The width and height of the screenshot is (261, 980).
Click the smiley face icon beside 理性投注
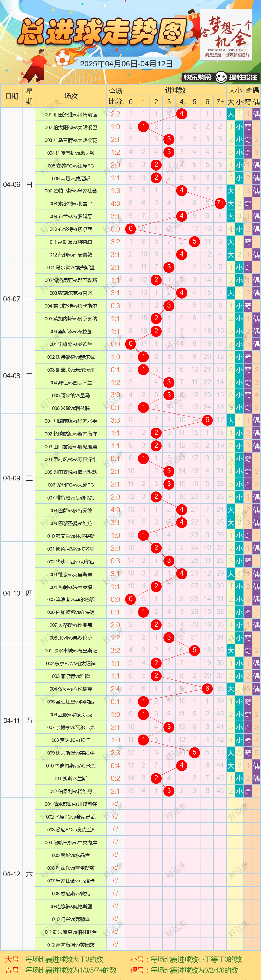[221, 77]
